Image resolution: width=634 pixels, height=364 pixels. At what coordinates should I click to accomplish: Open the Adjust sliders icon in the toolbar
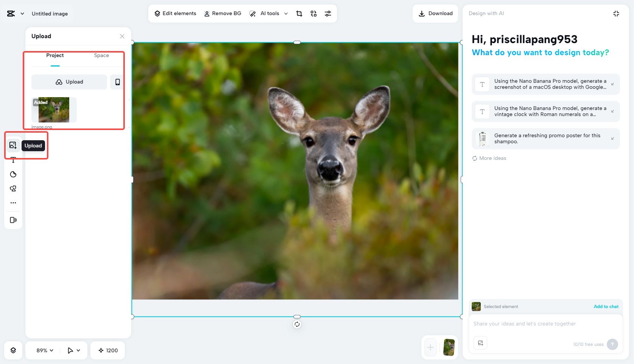pos(328,13)
